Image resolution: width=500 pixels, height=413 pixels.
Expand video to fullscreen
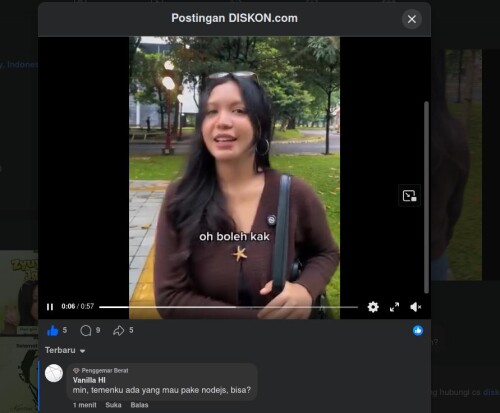click(394, 307)
